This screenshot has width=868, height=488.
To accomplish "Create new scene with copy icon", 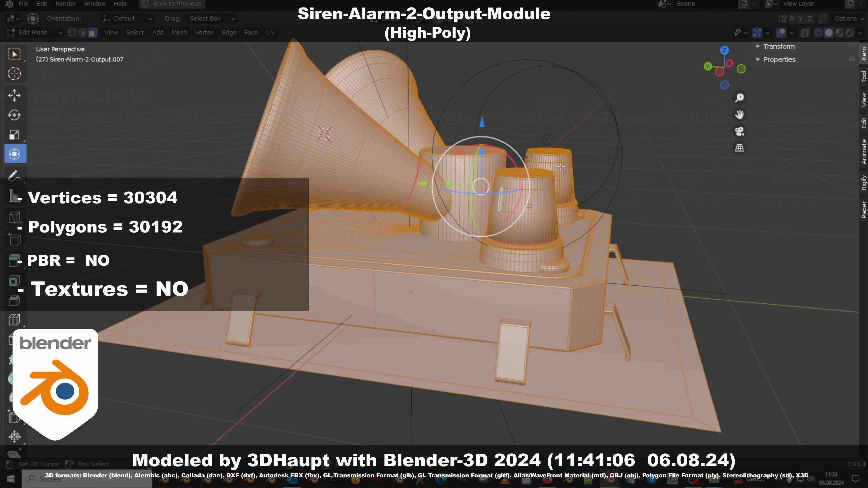I will click(743, 4).
